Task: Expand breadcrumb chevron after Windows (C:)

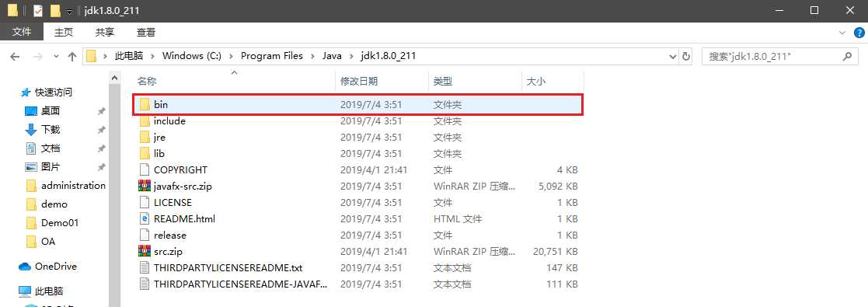Action: (x=231, y=56)
